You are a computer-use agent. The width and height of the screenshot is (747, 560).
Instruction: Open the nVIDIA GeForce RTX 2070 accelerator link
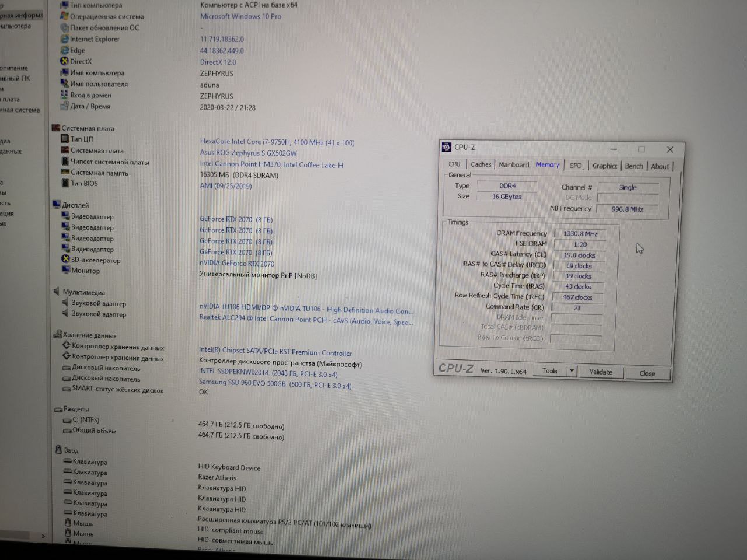tap(236, 264)
